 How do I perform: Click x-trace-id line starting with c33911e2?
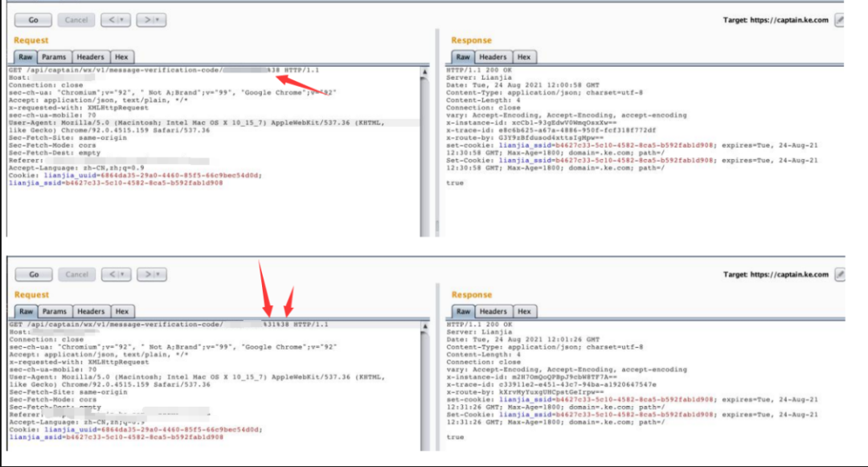(551, 384)
